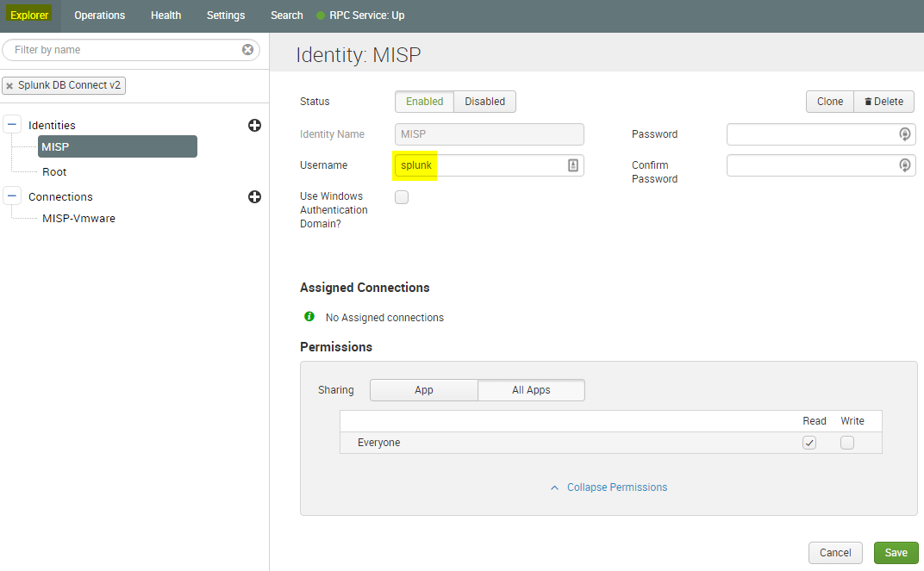Remove the Splunk DB Connect v2 filter tag
Image resolution: width=924 pixels, height=571 pixels.
point(9,86)
